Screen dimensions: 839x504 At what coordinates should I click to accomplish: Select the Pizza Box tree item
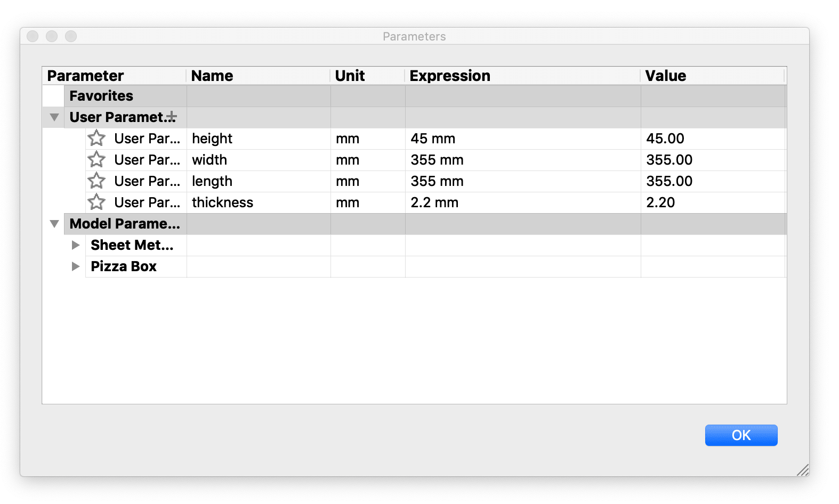tap(124, 266)
